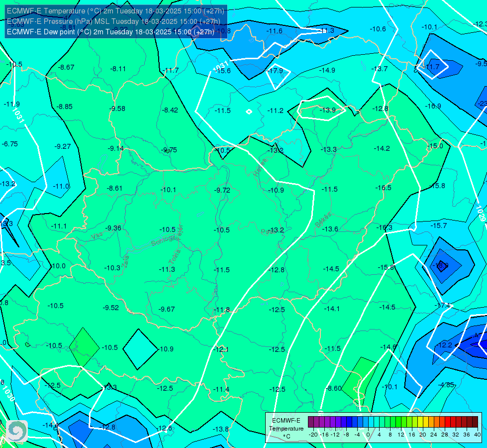This screenshot has width=487, height=448.
Task: Click the dew point value -13.7
Action: (380, 68)
